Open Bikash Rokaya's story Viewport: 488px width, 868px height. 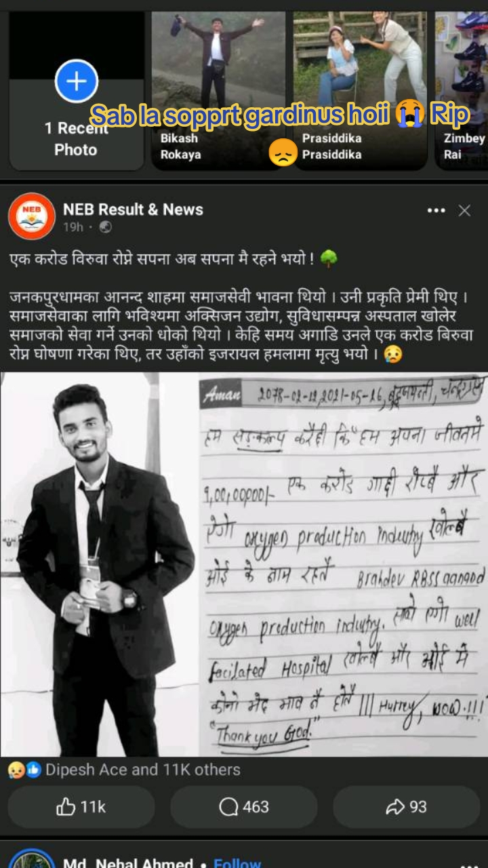218,90
